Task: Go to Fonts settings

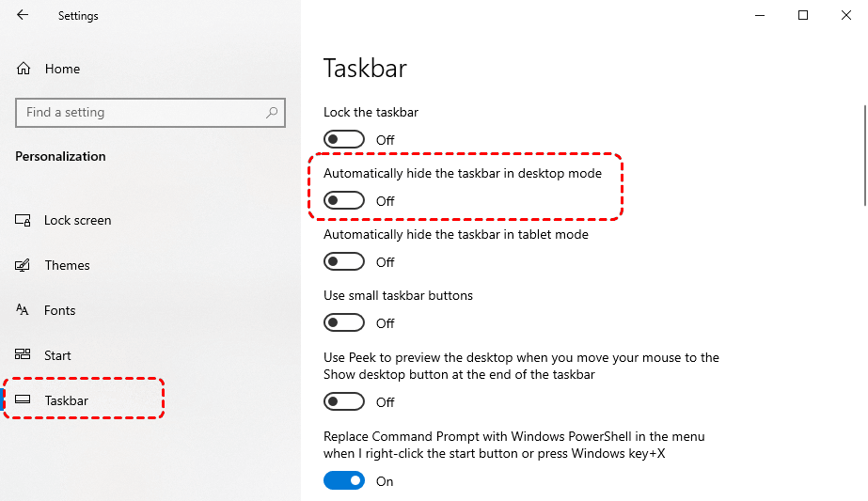Action: (x=59, y=310)
